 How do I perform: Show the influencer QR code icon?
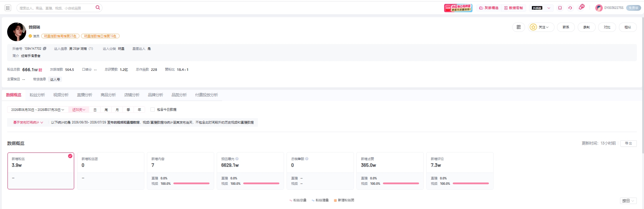(x=519, y=27)
